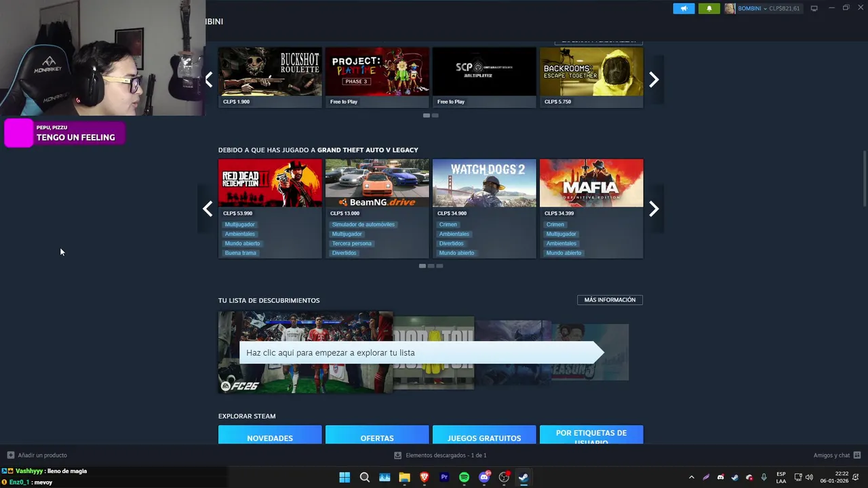Viewport: 868px width, 488px height.
Task: Click 'Multijugador' tag under Red Dead
Action: point(240,224)
